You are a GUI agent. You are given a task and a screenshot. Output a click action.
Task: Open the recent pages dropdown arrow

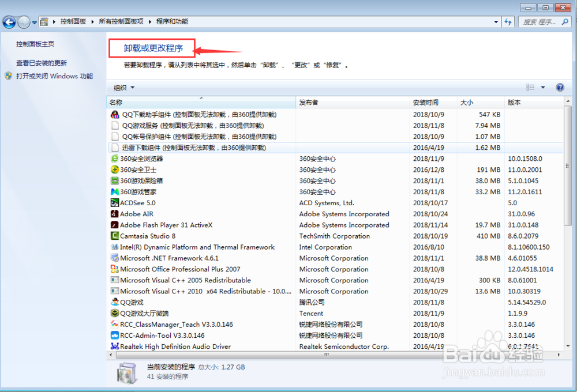click(34, 22)
